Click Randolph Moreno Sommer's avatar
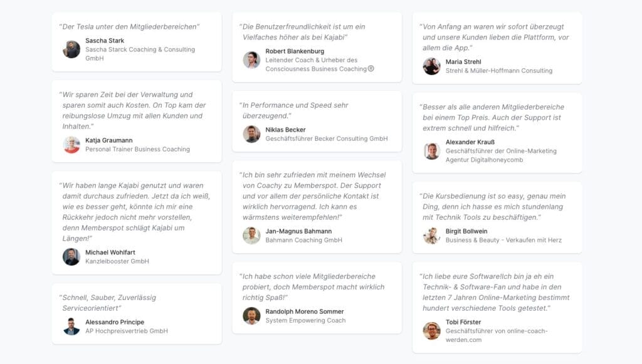The height and width of the screenshot is (364, 642). (x=251, y=316)
